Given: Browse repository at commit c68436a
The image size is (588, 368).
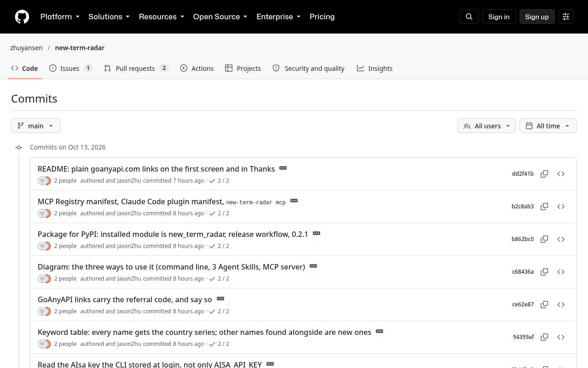Looking at the screenshot, I should coord(561,272).
